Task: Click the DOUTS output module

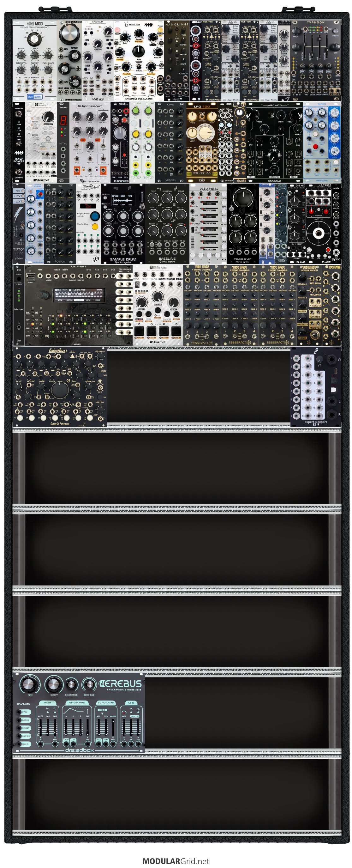Action: click(x=331, y=305)
